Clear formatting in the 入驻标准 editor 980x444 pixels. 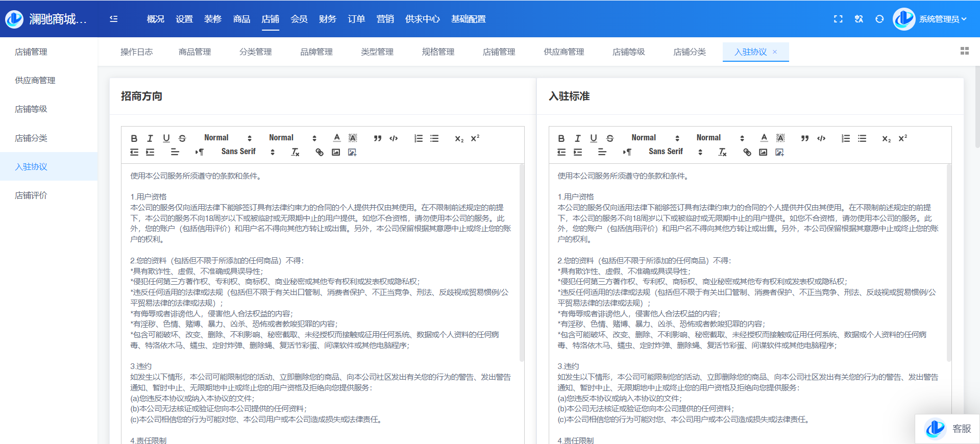coord(722,152)
